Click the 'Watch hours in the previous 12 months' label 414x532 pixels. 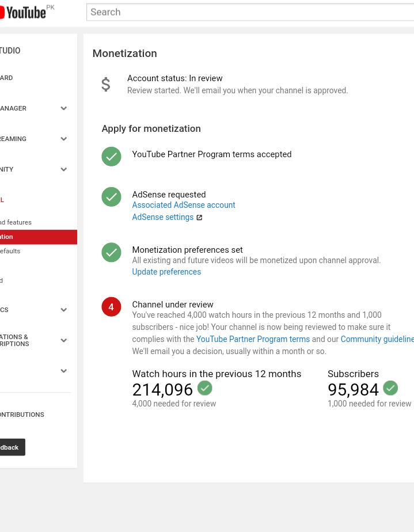click(217, 374)
